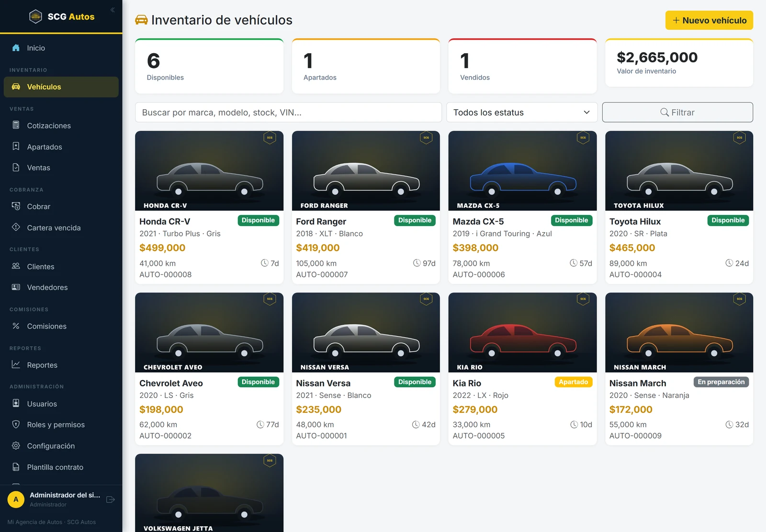Click the $2,665,000 Valor de inventario card
The image size is (766, 532).
click(x=679, y=63)
